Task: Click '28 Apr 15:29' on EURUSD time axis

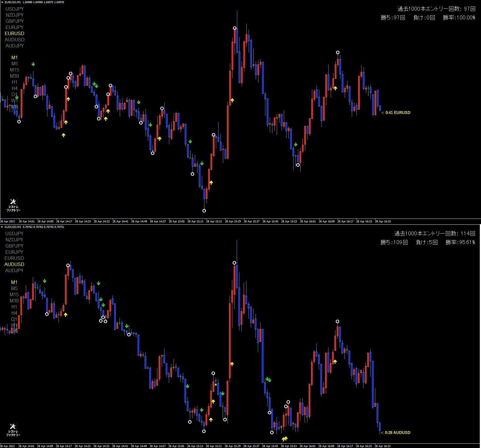Action: click(x=233, y=222)
